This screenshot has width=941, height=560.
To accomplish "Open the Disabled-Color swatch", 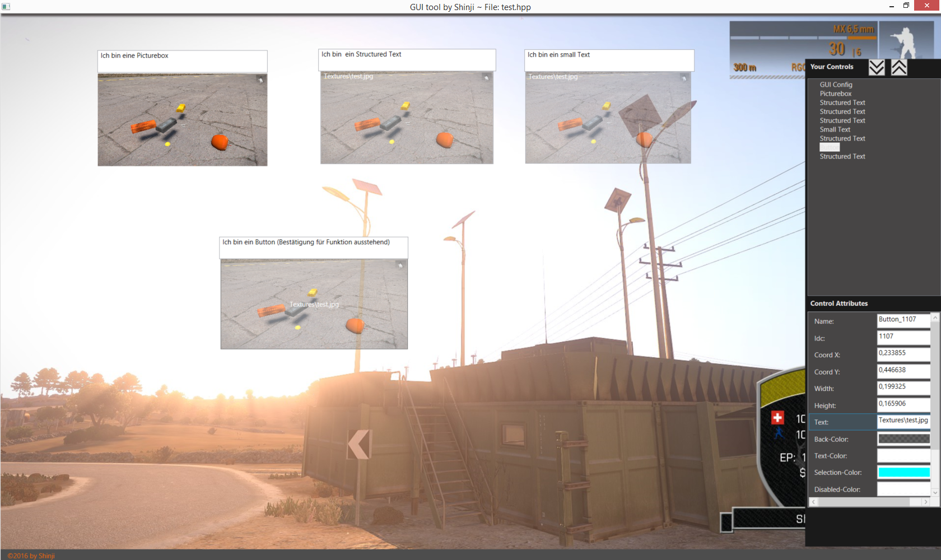I will (x=903, y=489).
